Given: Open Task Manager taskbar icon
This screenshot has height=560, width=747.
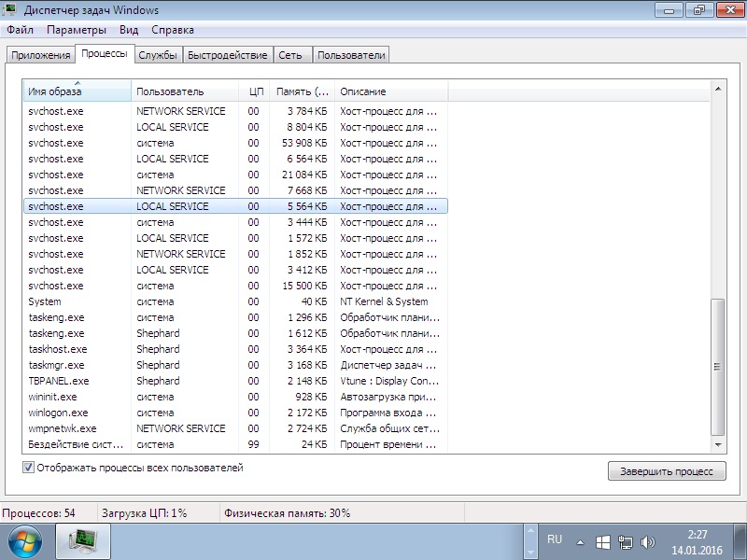Looking at the screenshot, I should 83,542.
